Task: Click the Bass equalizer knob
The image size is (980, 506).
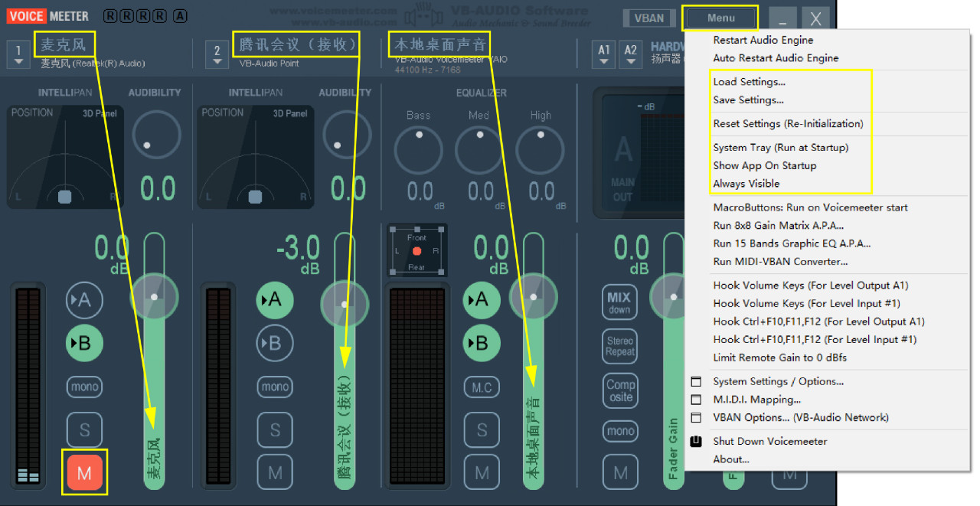Action: tap(419, 149)
